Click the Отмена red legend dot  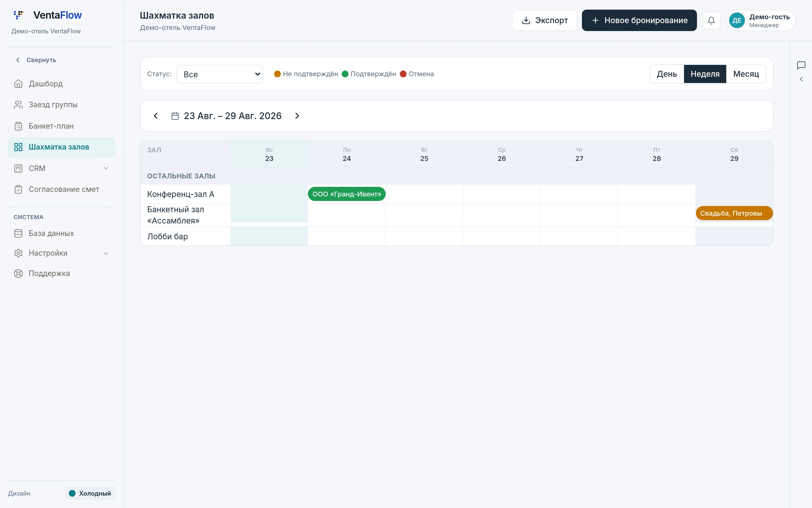pyautogui.click(x=403, y=74)
